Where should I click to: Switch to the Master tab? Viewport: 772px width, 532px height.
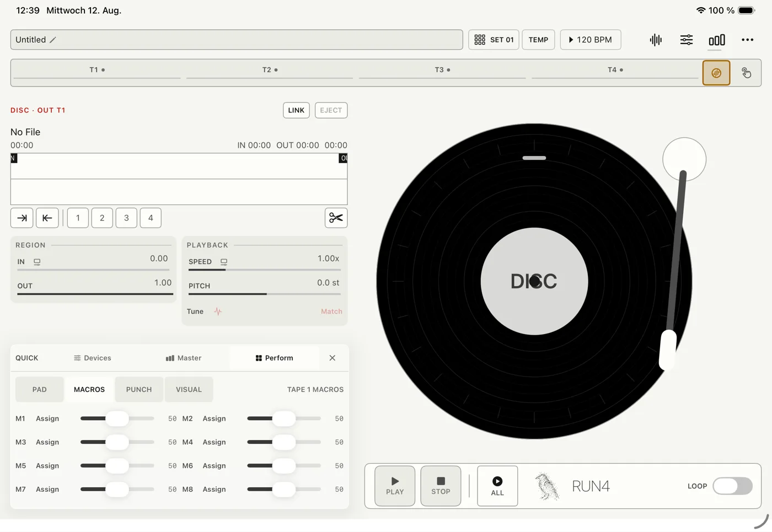click(x=184, y=358)
